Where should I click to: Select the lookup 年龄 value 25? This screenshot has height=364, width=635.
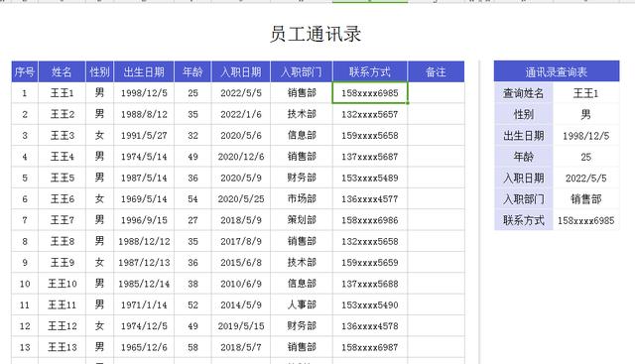(586, 157)
